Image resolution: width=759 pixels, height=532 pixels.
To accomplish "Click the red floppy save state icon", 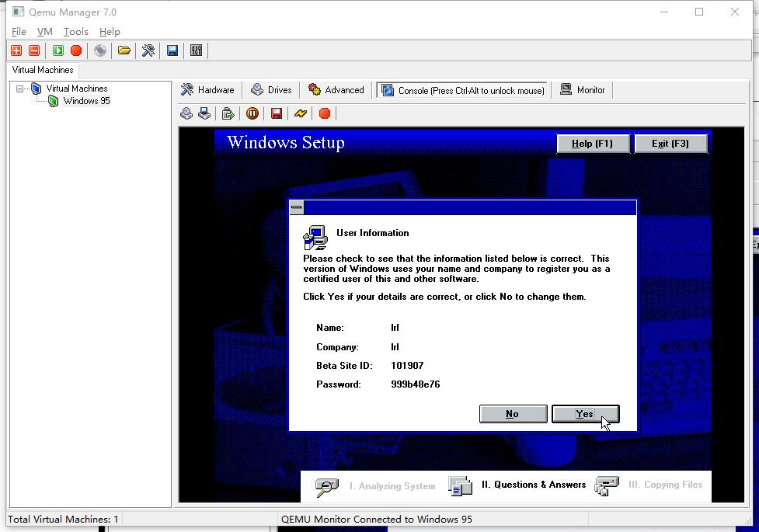I will [x=277, y=113].
